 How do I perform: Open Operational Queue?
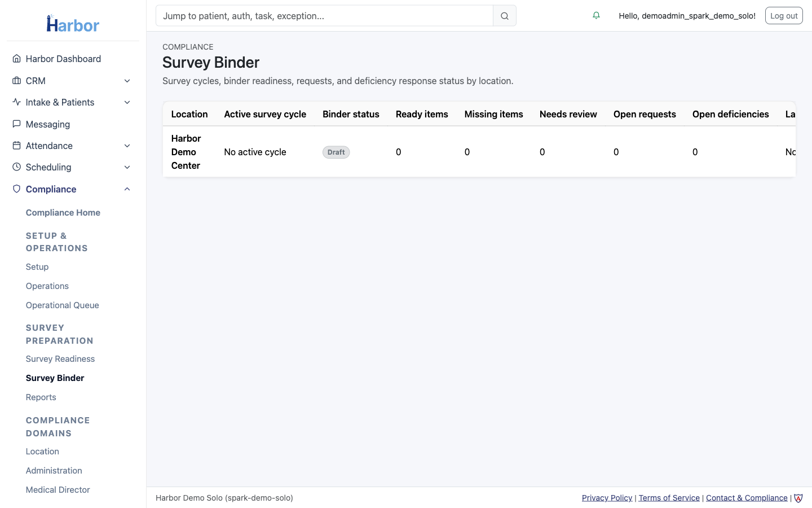coord(63,305)
